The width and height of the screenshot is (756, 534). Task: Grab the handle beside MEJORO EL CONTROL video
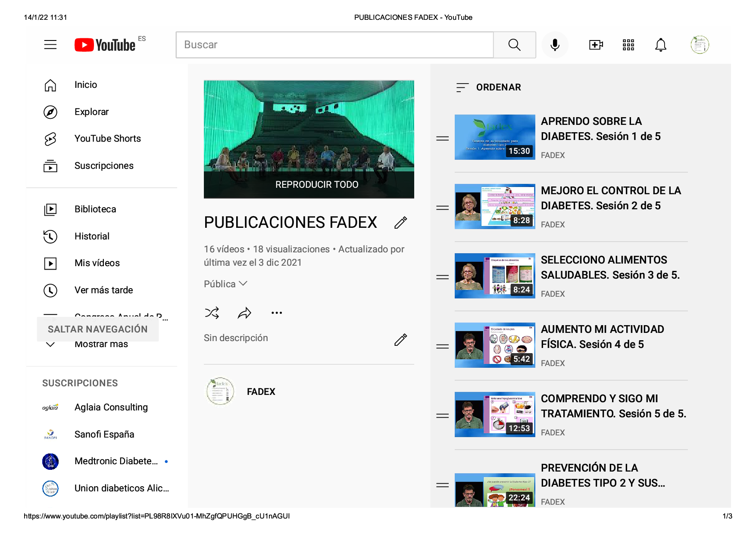point(443,208)
